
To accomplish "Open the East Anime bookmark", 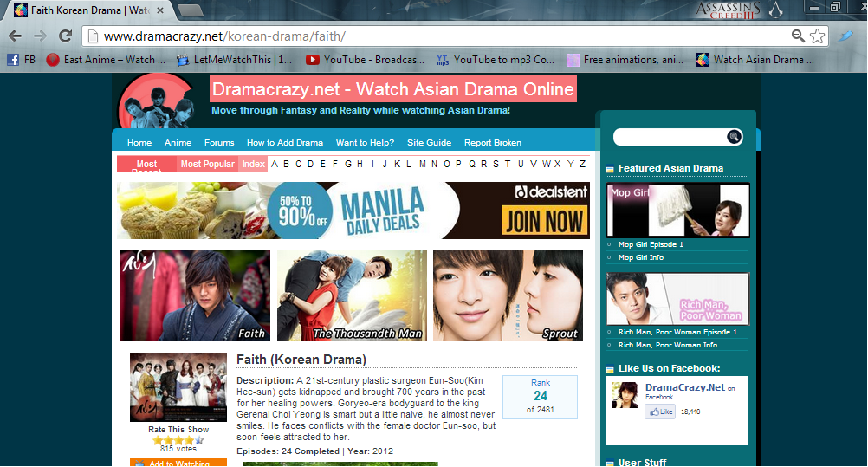I will tap(106, 60).
